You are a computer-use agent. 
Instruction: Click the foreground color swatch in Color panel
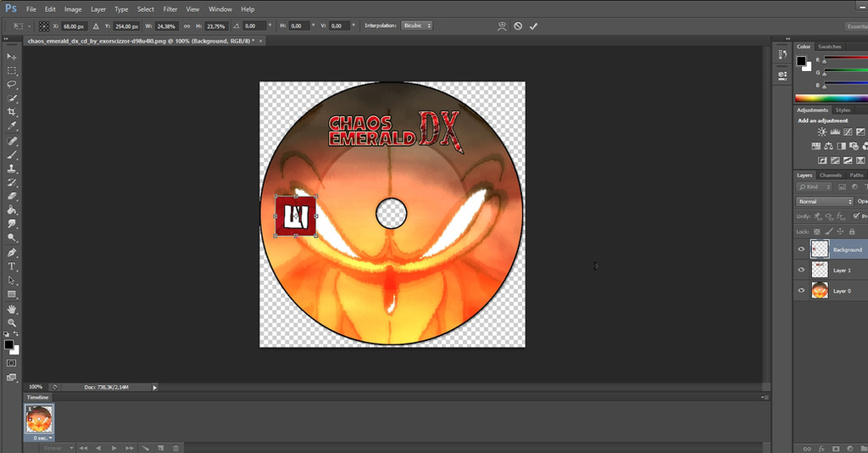pos(801,61)
